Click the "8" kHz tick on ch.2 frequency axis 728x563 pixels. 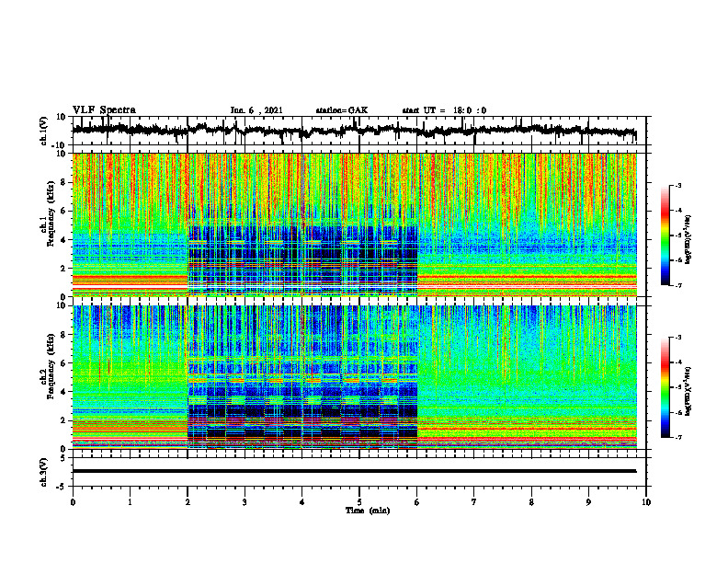[63, 335]
